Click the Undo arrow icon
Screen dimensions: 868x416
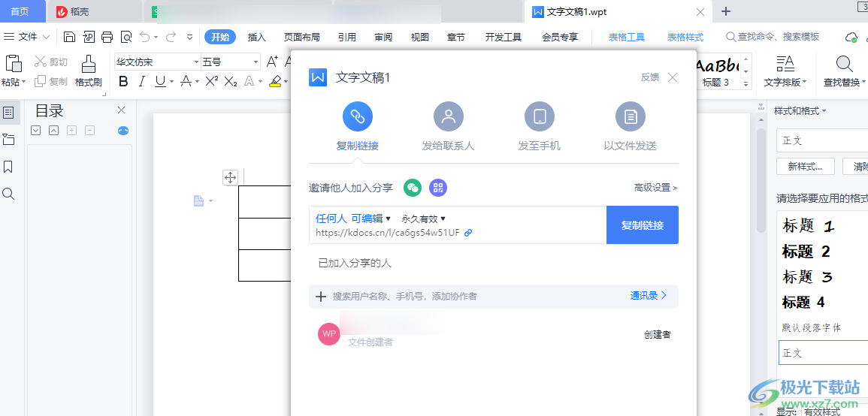145,37
